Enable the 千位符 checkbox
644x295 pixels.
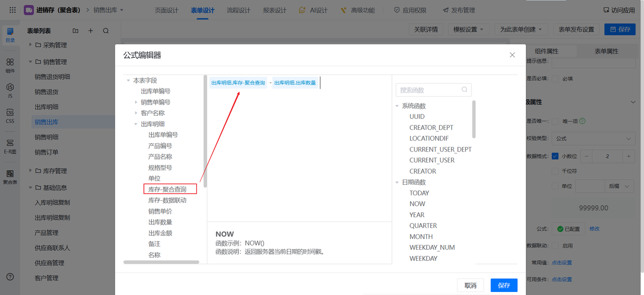point(555,171)
